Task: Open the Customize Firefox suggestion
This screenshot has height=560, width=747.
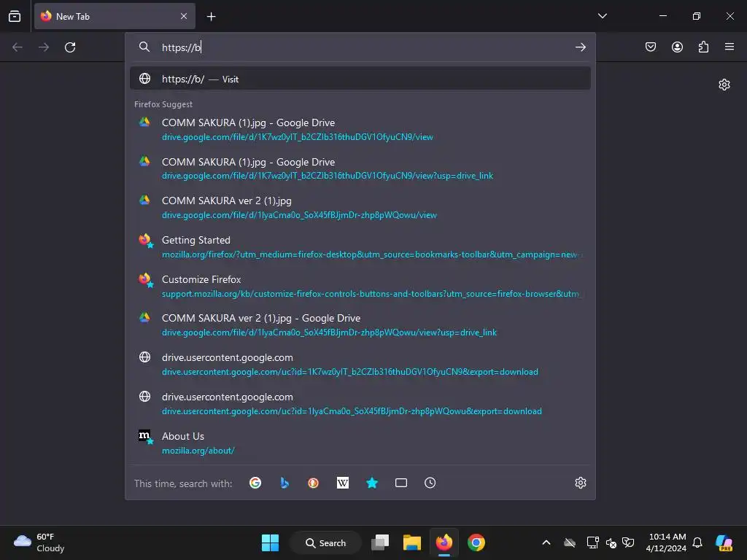Action: click(x=360, y=286)
